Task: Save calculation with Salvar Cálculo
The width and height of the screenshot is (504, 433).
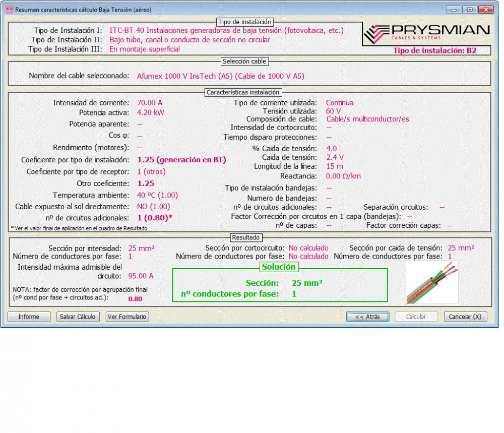Action: [78, 317]
